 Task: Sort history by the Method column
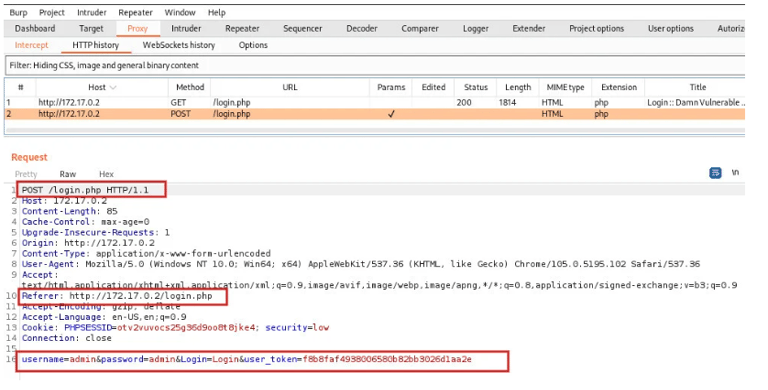pos(190,87)
